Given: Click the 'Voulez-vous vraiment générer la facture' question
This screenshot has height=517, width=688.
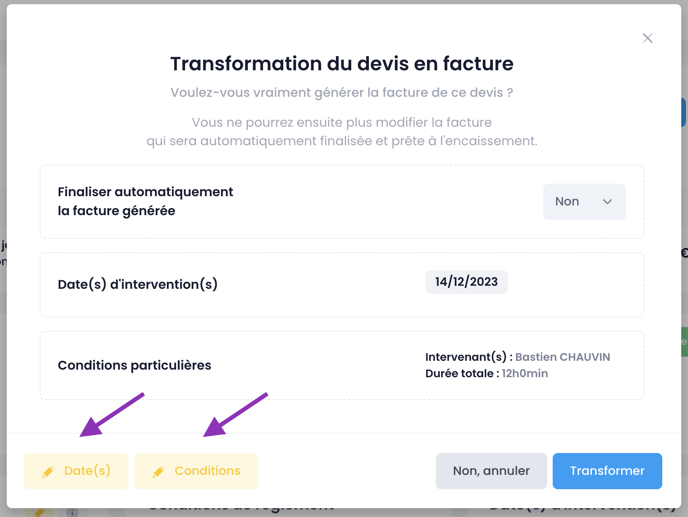Looking at the screenshot, I should click(x=342, y=93).
